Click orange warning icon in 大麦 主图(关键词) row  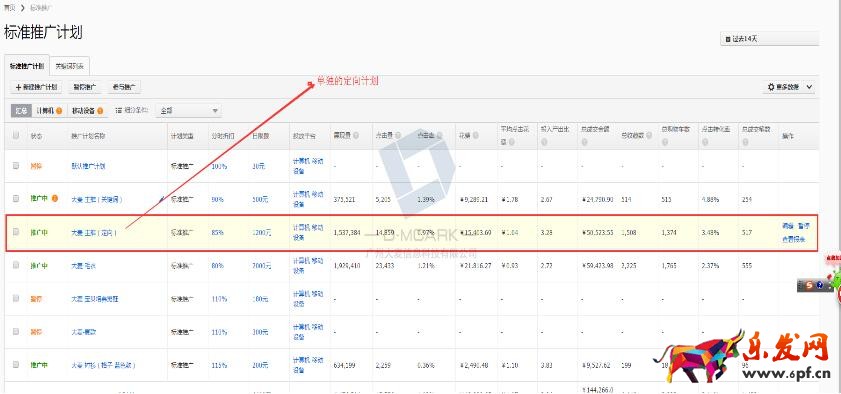pyautogui.click(x=55, y=198)
